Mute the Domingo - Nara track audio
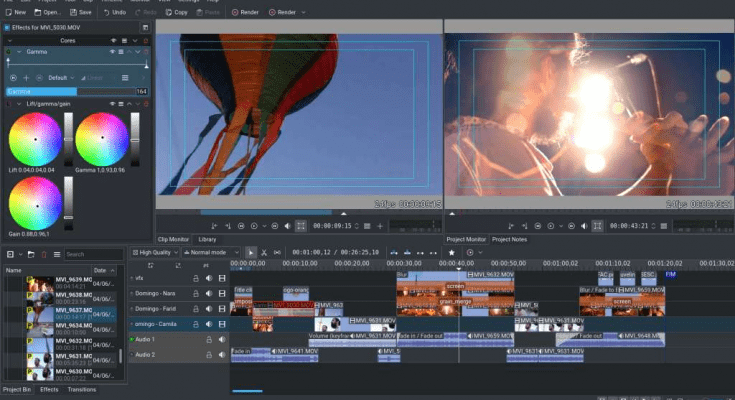This screenshot has width=735, height=400. (209, 294)
